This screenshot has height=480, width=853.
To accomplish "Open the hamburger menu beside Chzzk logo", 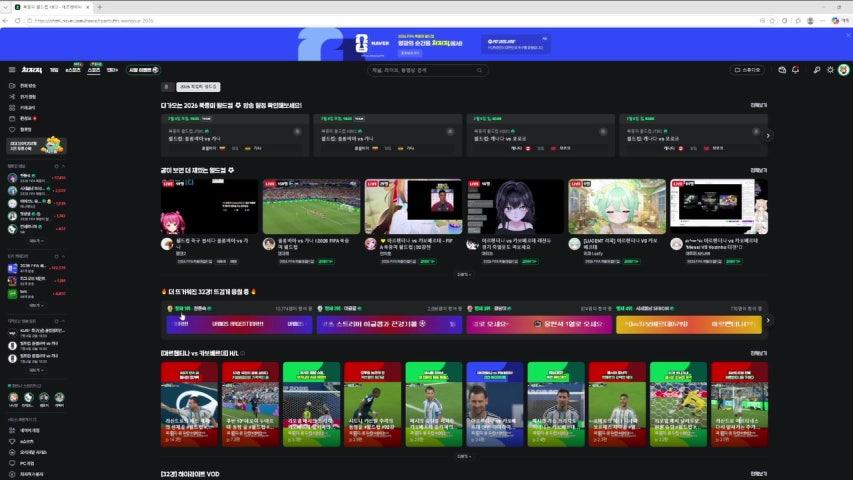I will point(12,70).
